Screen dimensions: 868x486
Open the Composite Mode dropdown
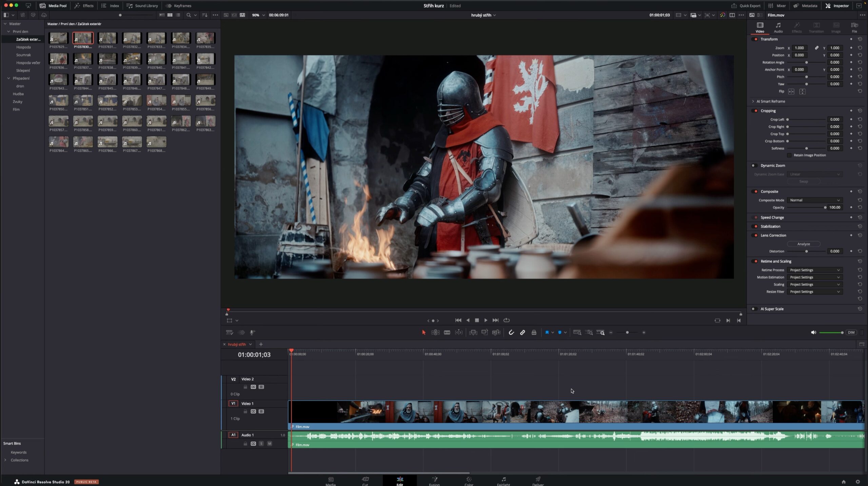click(814, 200)
